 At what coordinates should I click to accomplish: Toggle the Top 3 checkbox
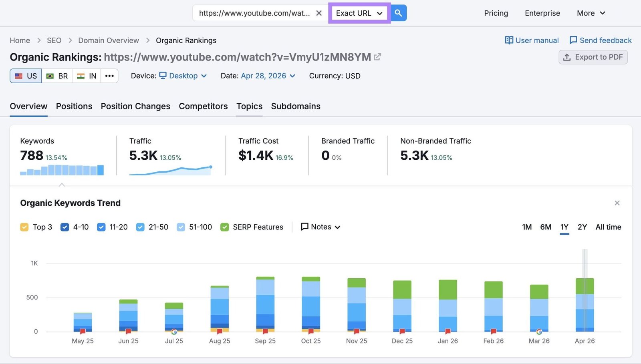click(24, 227)
